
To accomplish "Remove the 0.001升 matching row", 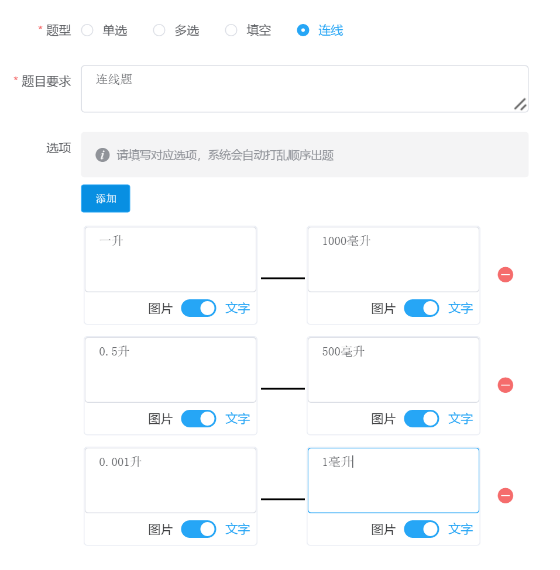I will tap(505, 495).
